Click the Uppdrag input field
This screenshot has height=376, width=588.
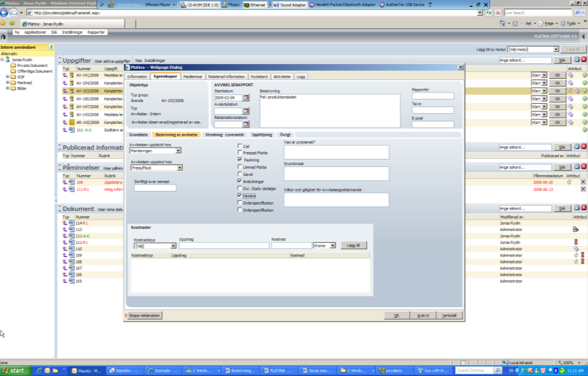(224, 246)
